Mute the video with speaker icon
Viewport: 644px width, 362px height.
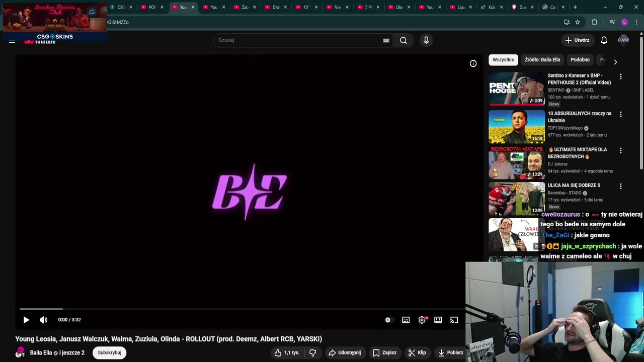click(44, 320)
